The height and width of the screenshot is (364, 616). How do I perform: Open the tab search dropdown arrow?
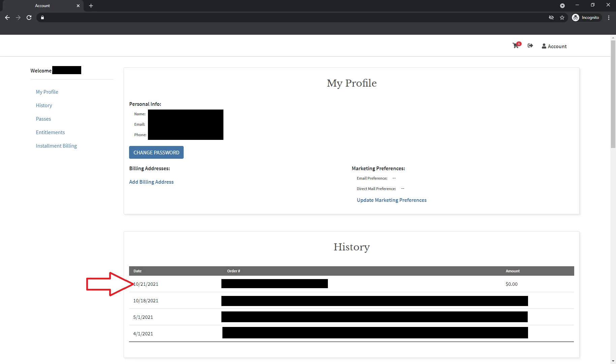[x=562, y=6]
